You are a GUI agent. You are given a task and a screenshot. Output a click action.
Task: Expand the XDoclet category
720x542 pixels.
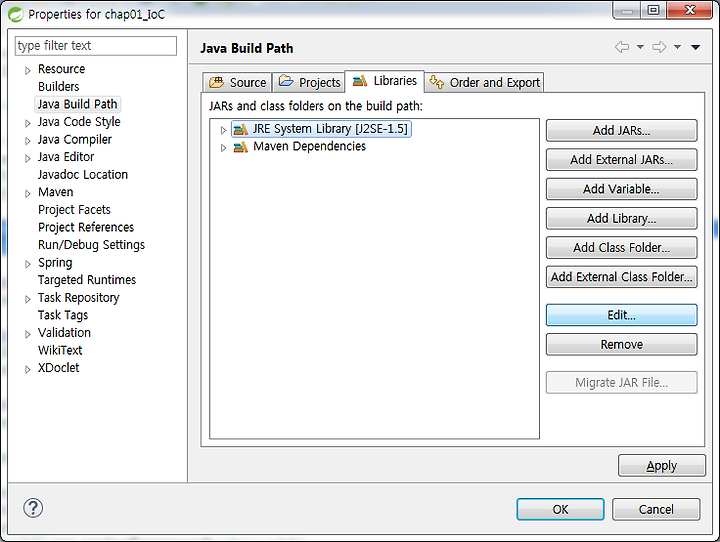click(28, 369)
